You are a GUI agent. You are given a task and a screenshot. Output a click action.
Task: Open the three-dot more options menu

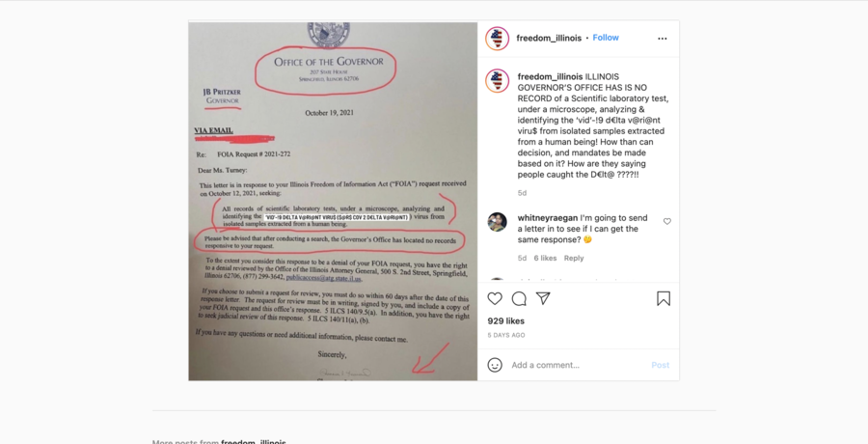point(662,39)
